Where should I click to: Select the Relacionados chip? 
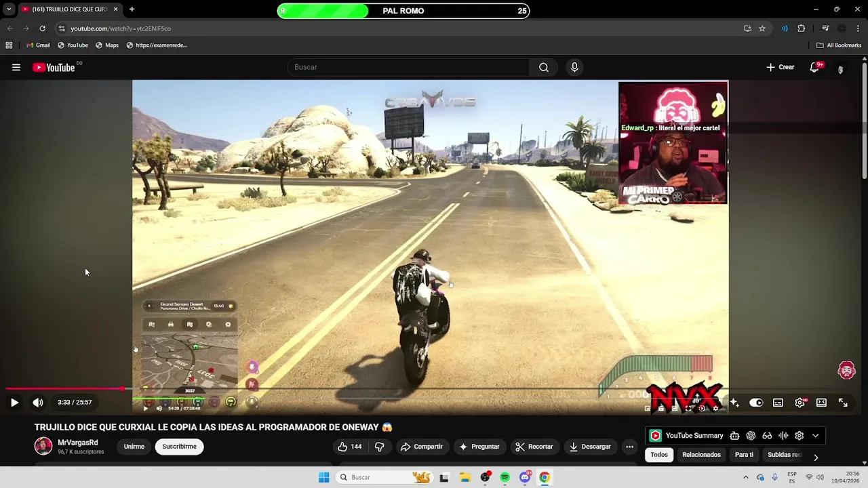click(x=701, y=455)
